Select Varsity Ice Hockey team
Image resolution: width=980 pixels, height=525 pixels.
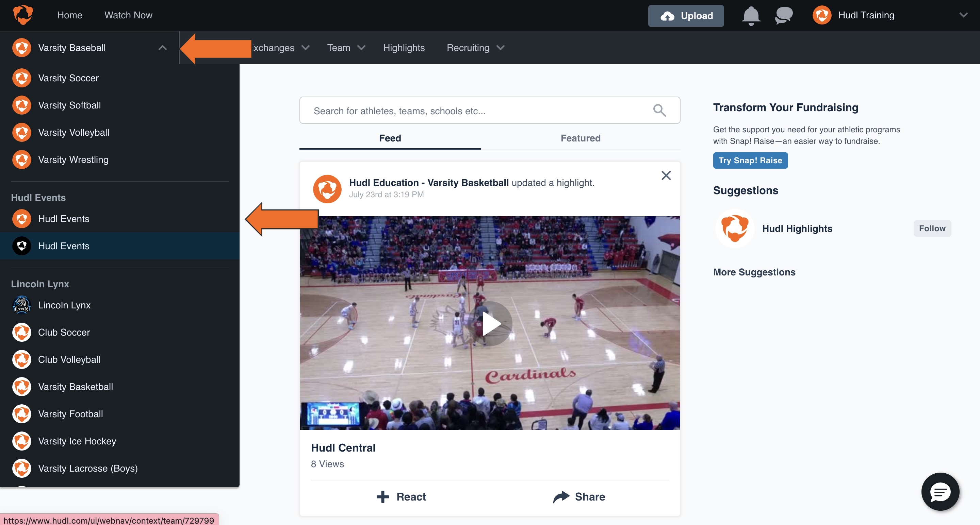(119, 441)
